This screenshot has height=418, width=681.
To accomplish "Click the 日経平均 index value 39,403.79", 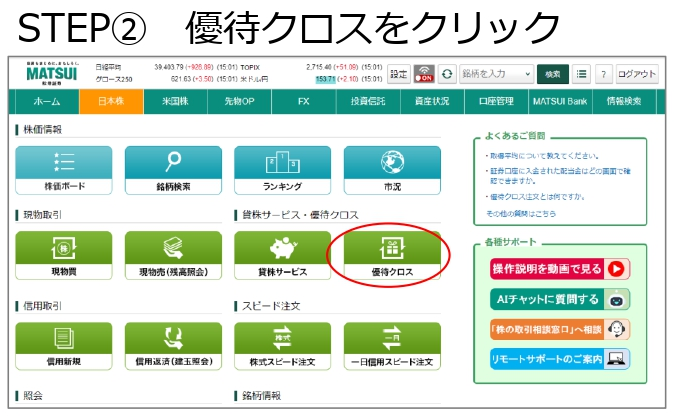I will pyautogui.click(x=169, y=67).
